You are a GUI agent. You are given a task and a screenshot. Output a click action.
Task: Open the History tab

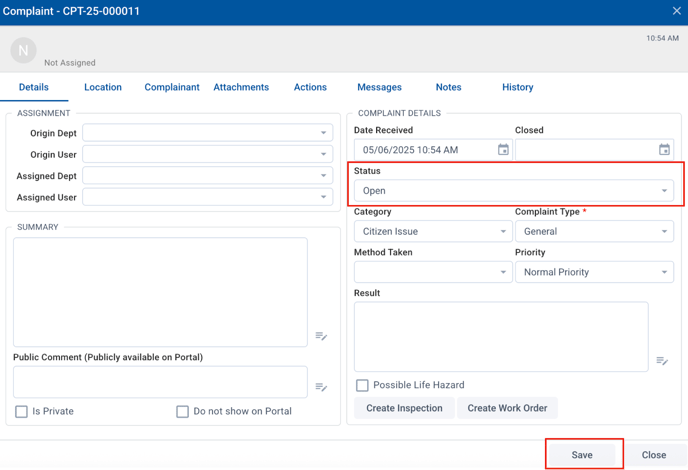tap(517, 87)
